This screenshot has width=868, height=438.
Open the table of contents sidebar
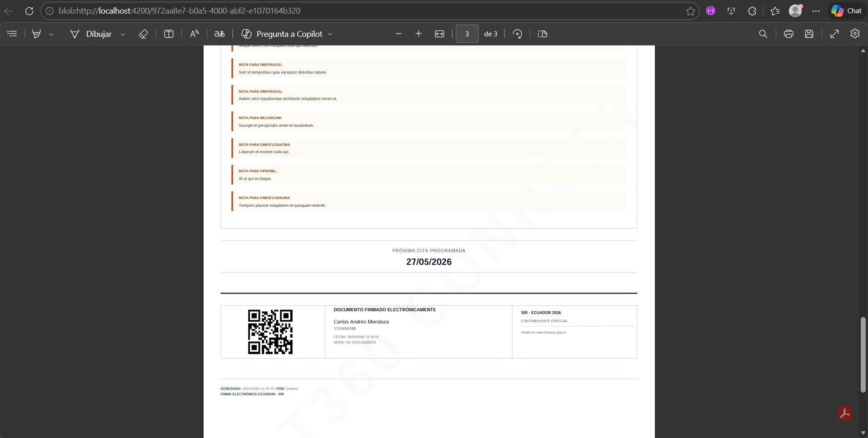12,34
